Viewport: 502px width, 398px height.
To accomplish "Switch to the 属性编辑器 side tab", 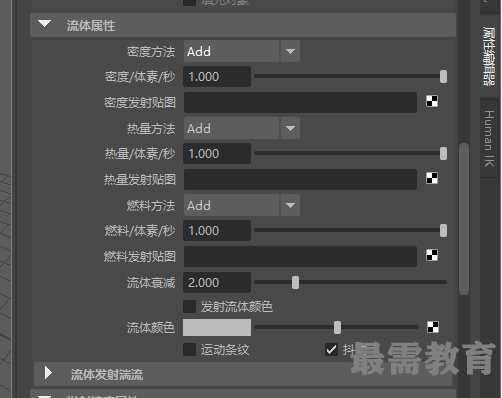I will (489, 56).
